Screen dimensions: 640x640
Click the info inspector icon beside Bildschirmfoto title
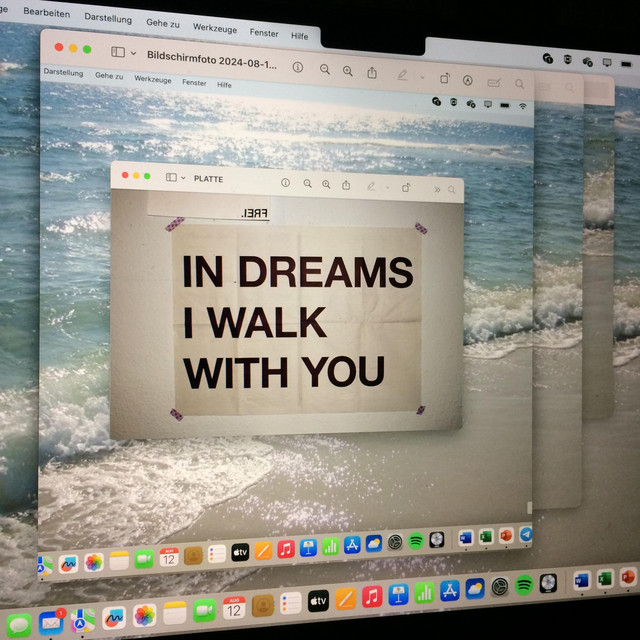point(298,67)
